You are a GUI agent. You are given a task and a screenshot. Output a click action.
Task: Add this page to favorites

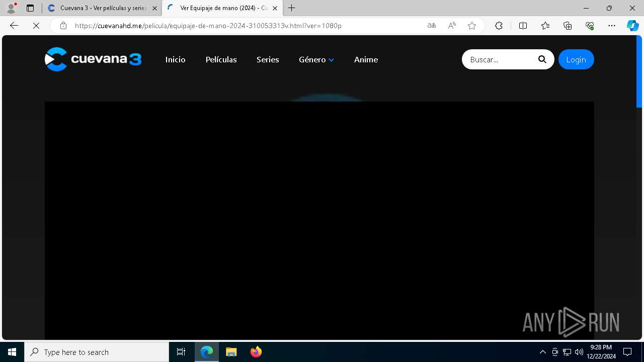(472, 26)
